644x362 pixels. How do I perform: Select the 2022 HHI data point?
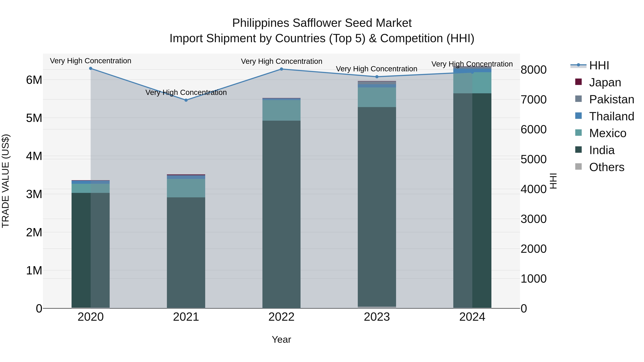pos(282,69)
